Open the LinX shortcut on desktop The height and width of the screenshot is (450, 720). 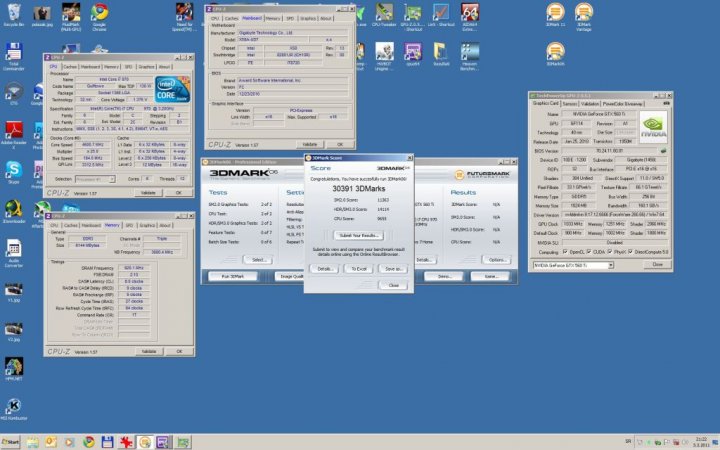(441, 15)
